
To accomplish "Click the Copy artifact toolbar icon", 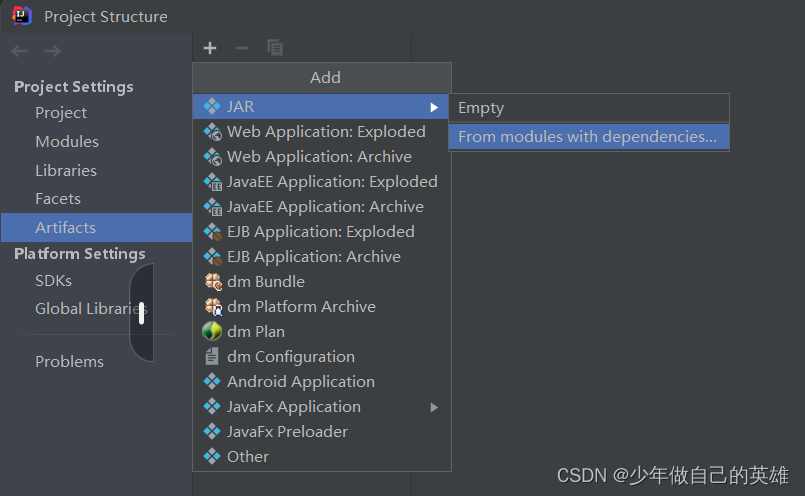I will (275, 48).
